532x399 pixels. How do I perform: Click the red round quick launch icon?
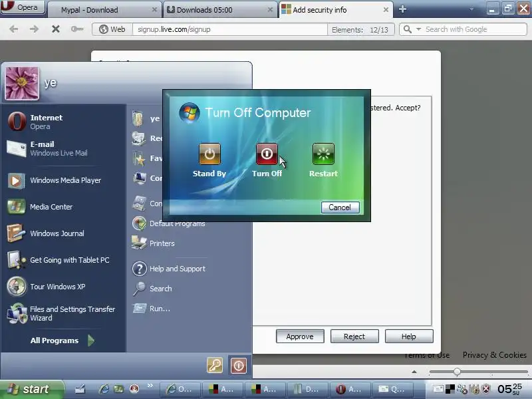135,389
